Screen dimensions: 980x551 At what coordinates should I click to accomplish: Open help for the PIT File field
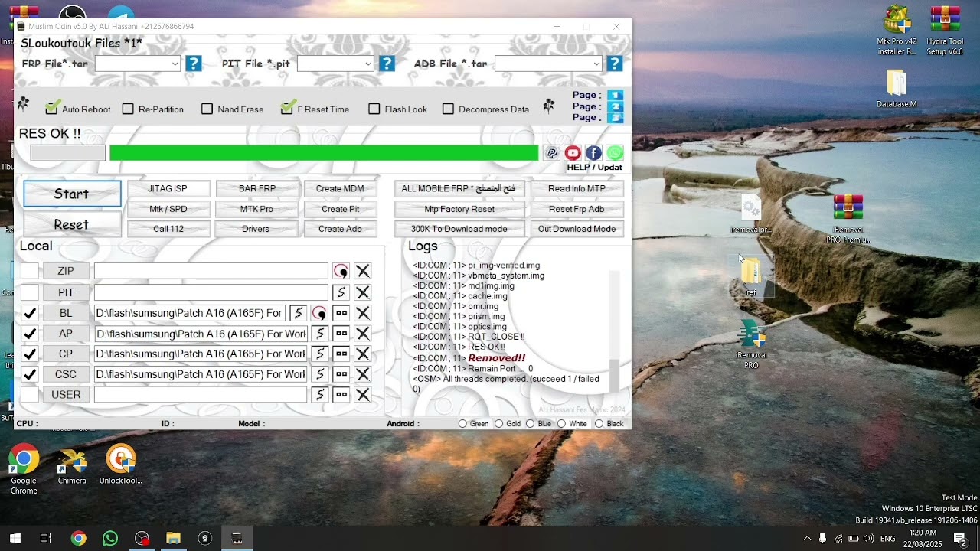(387, 64)
